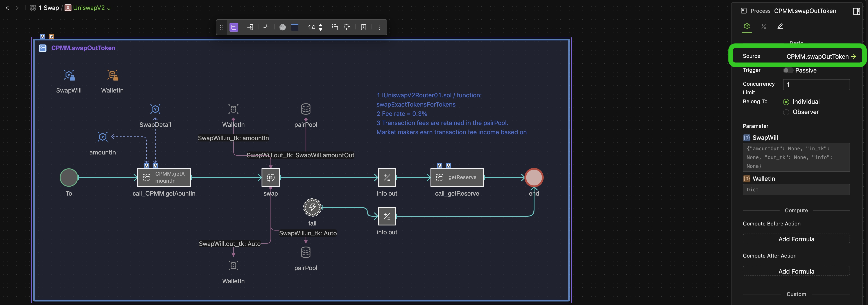Screen dimensions: 868x305
Task: Click the font size up arrow stepper
Action: 320,25
